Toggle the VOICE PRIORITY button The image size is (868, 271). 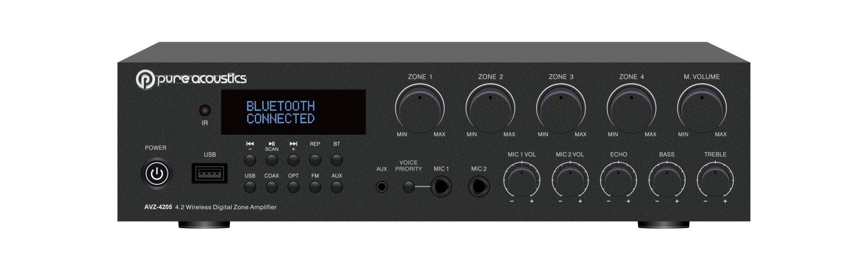point(409,187)
